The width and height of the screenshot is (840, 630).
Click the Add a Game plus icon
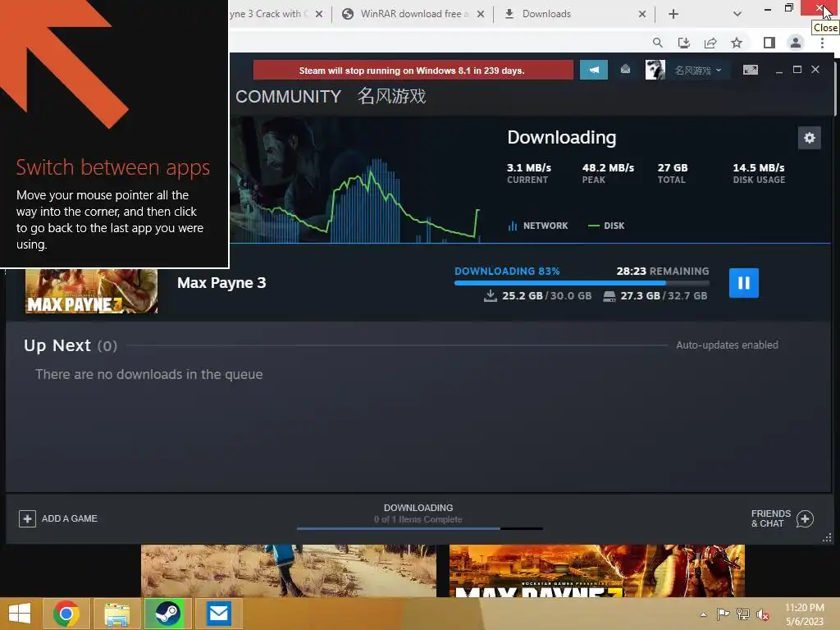click(x=27, y=518)
